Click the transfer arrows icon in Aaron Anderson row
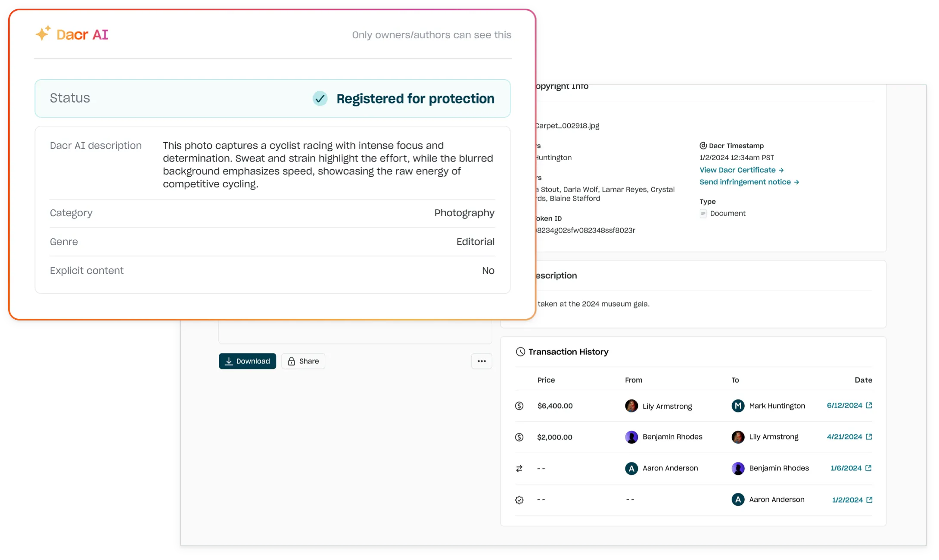The width and height of the screenshot is (939, 560). [519, 469]
